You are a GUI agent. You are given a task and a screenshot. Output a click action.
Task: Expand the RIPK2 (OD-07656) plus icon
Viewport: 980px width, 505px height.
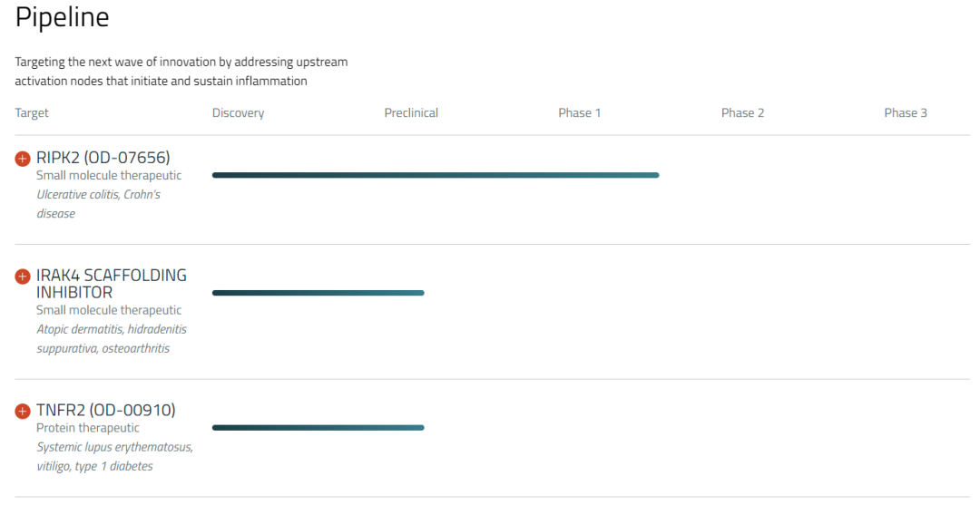point(23,159)
